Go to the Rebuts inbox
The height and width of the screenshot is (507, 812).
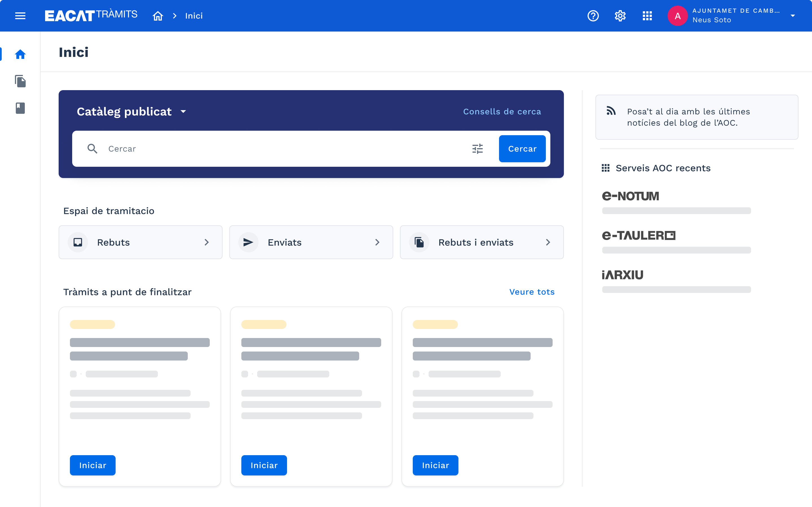tap(140, 242)
